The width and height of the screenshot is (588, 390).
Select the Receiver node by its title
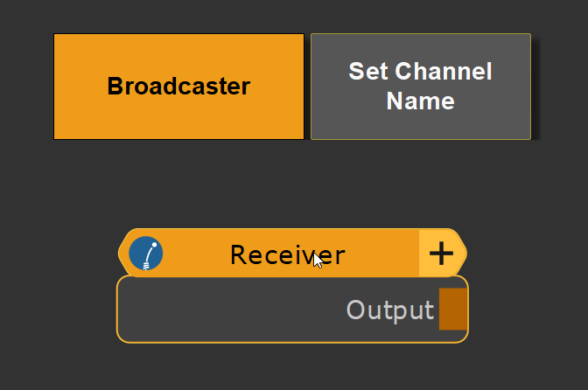(x=287, y=254)
